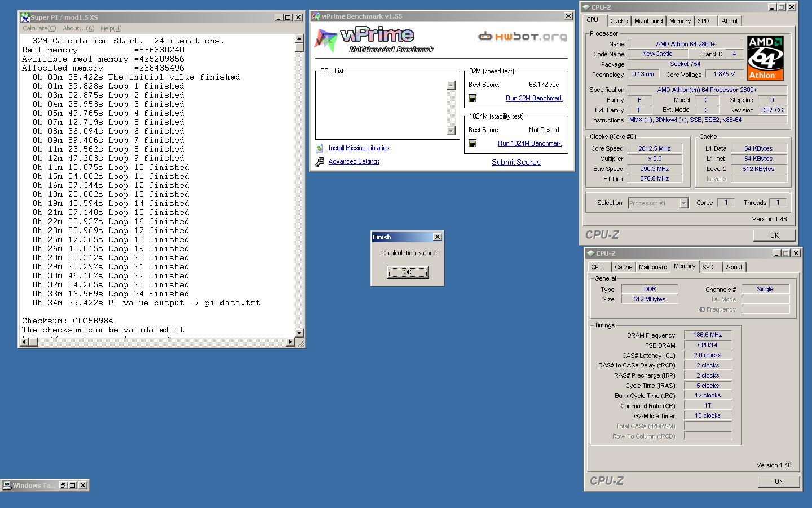
Task: Switch to CPU tab in lower CPU-Z
Action: click(x=597, y=267)
